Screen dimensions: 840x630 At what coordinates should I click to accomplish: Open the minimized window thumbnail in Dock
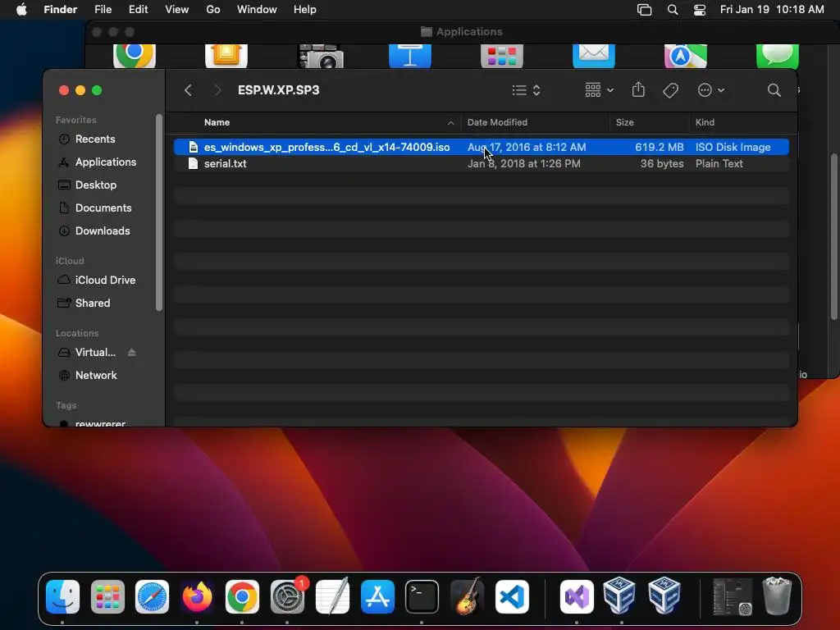(x=733, y=597)
